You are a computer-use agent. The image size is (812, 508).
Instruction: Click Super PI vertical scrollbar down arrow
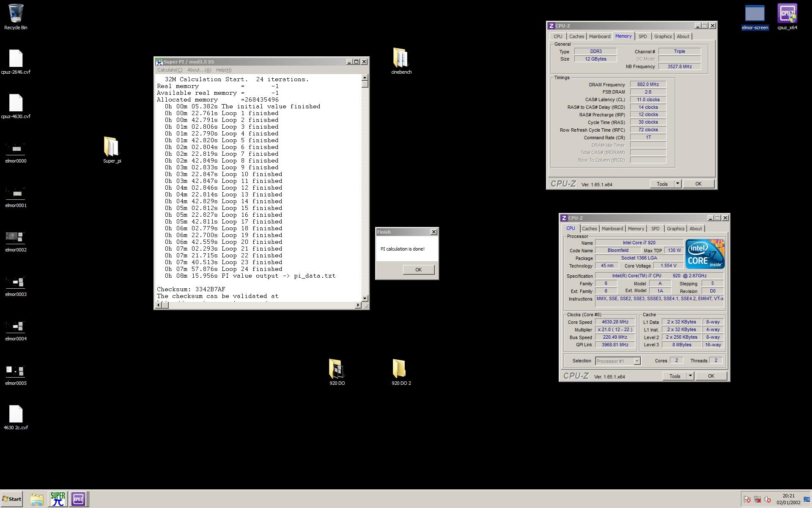pyautogui.click(x=365, y=298)
